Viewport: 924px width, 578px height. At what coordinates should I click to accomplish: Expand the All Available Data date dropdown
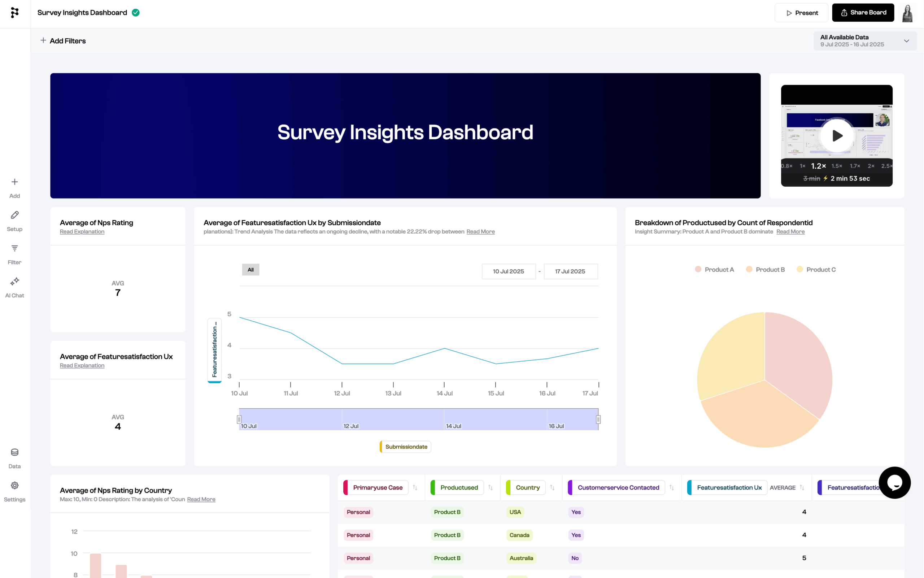tap(865, 40)
